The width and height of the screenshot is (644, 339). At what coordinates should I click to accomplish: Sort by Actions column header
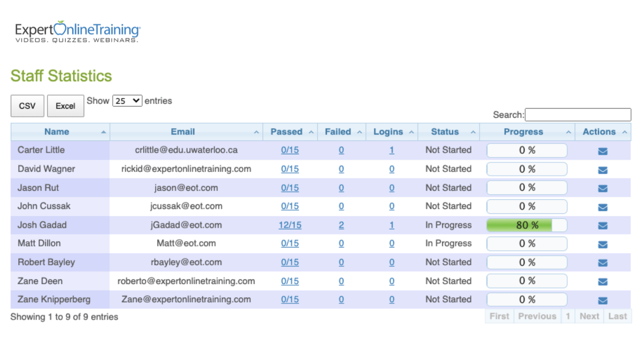603,132
